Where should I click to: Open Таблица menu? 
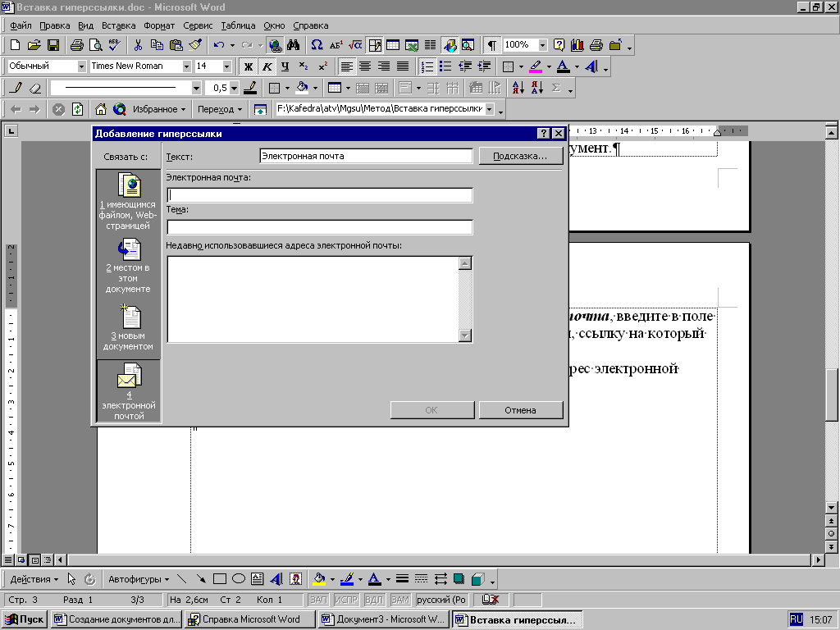click(238, 25)
